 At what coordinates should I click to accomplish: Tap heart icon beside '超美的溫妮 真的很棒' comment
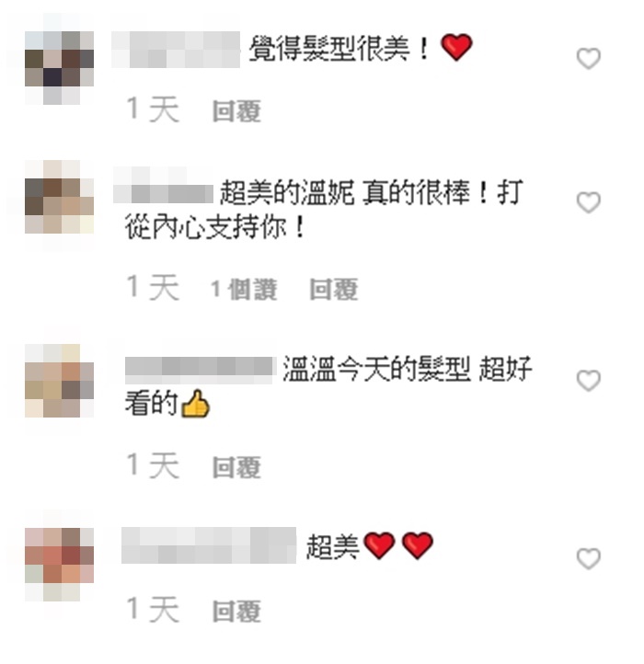[589, 202]
